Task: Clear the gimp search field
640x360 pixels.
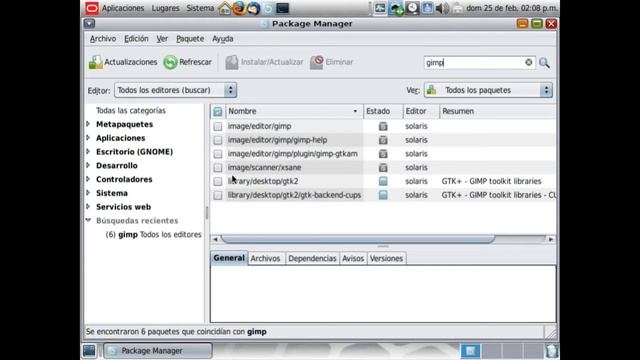Action: [x=529, y=62]
